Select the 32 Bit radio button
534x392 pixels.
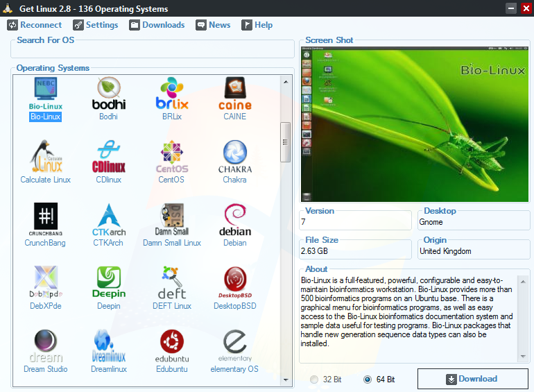point(314,380)
